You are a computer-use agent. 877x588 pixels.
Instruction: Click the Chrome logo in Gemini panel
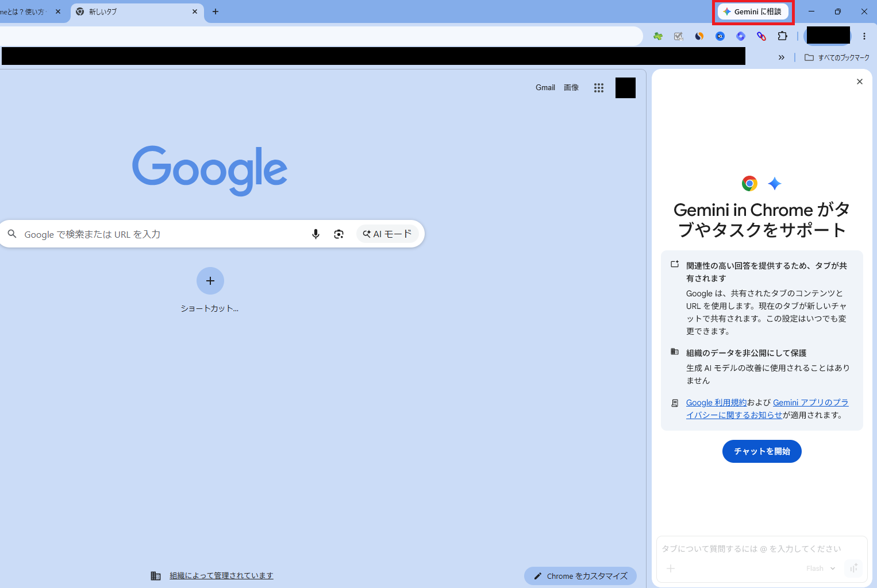749,184
